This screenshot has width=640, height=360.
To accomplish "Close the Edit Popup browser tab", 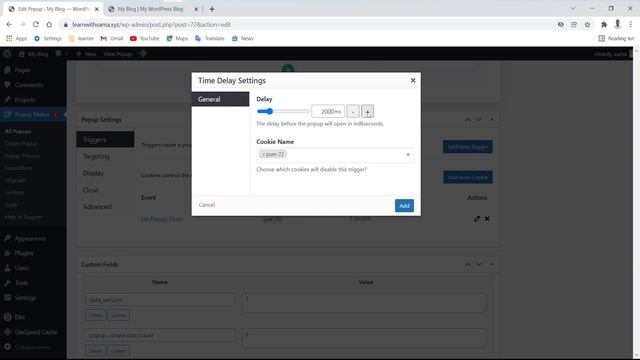I will coord(97,9).
